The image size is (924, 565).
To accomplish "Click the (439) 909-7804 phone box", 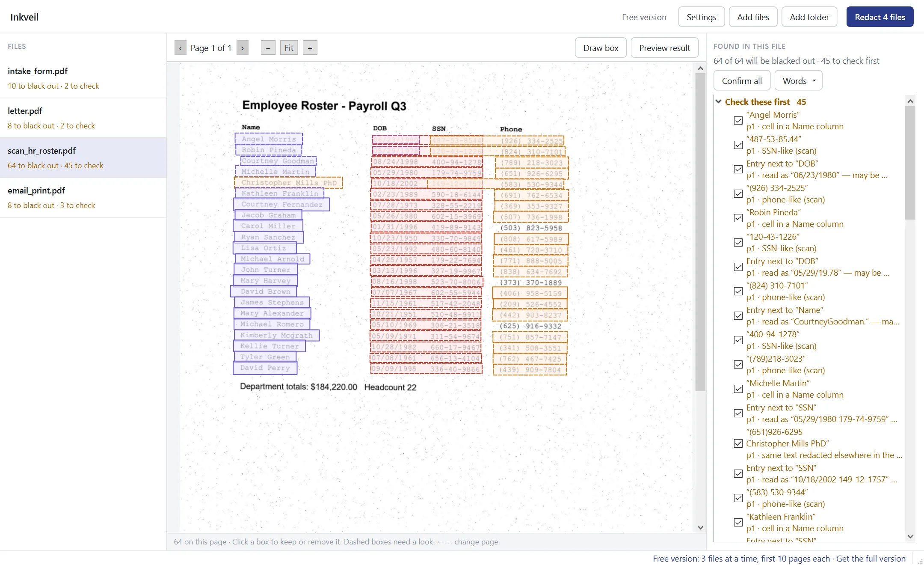I will (x=530, y=370).
